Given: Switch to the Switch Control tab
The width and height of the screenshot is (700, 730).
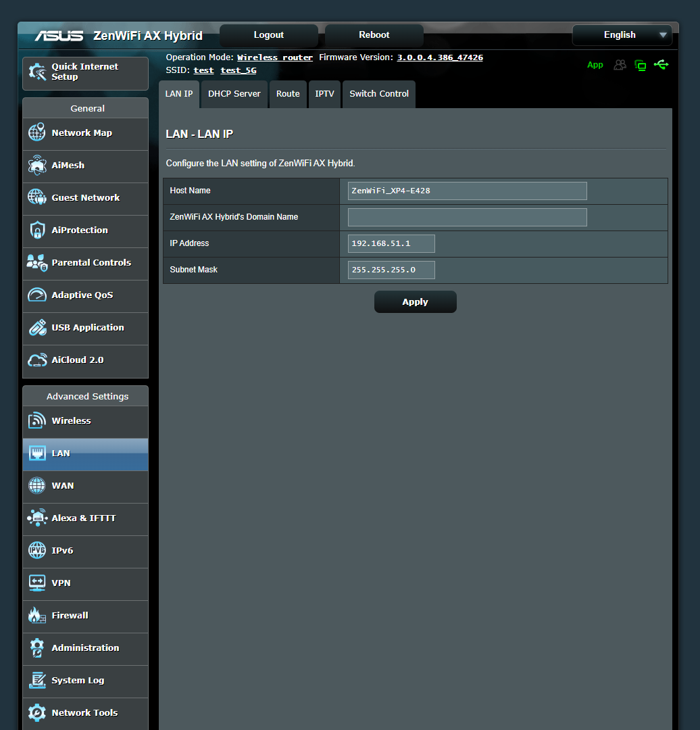Looking at the screenshot, I should click(378, 94).
